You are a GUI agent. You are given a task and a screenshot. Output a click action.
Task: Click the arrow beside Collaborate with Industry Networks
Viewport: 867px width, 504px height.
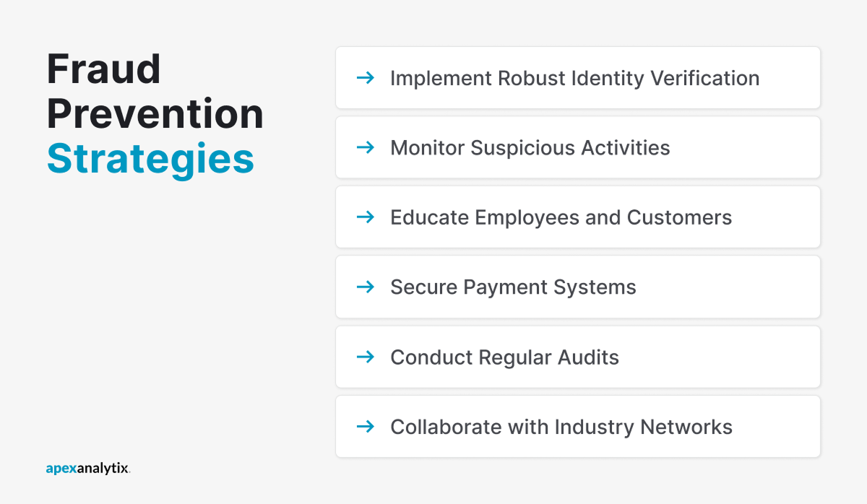(x=366, y=427)
